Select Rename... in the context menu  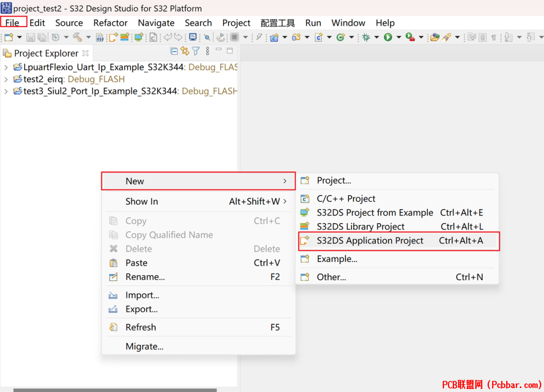pyautogui.click(x=198, y=277)
